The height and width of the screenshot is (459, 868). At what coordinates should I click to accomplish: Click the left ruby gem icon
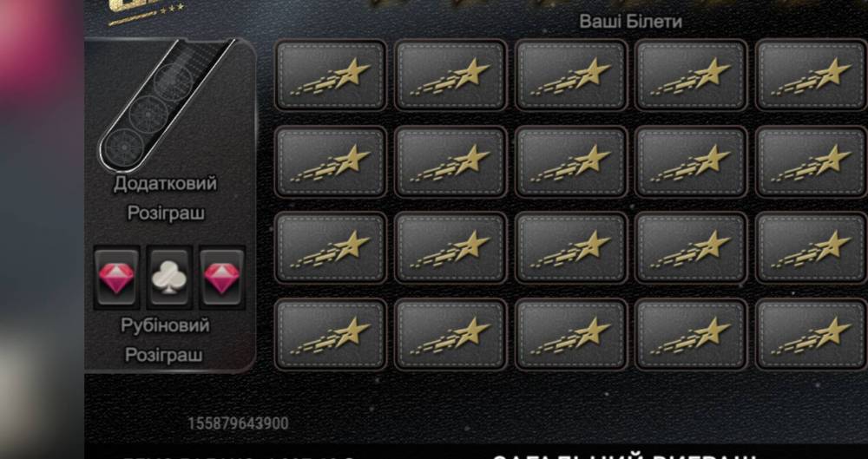[116, 277]
